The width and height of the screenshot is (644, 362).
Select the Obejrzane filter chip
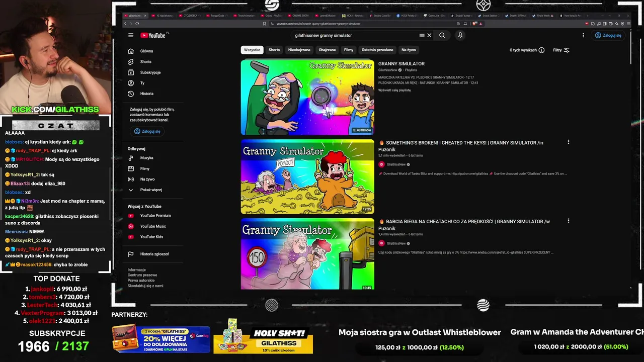point(327,50)
